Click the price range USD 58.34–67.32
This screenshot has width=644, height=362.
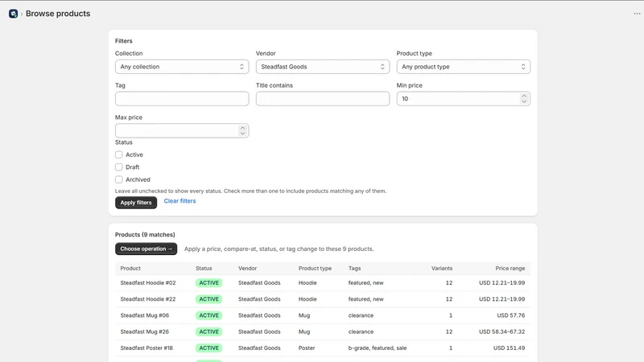click(x=502, y=331)
